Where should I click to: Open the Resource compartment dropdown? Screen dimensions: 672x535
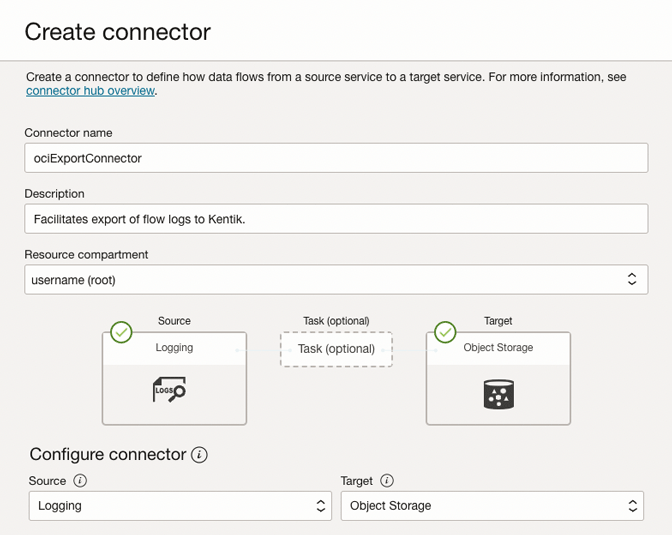pos(335,280)
